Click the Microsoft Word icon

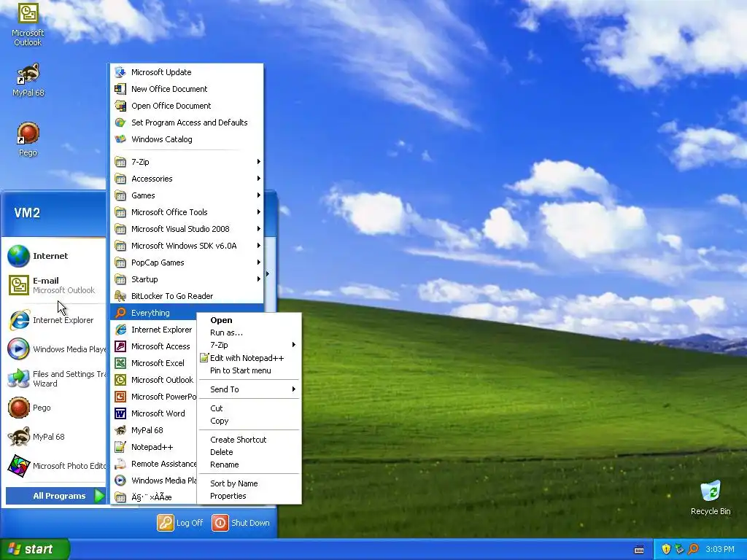coord(120,413)
